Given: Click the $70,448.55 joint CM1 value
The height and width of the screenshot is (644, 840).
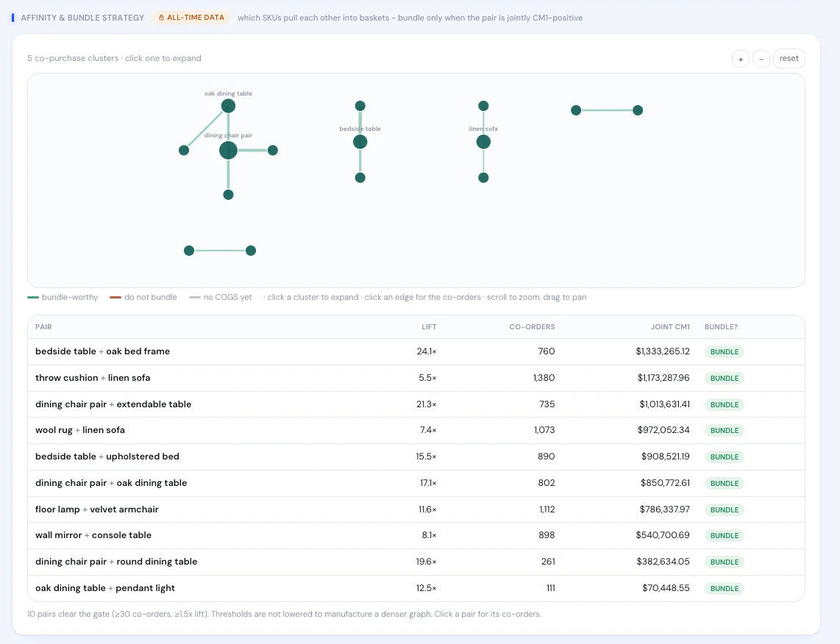Looking at the screenshot, I should tap(666, 588).
